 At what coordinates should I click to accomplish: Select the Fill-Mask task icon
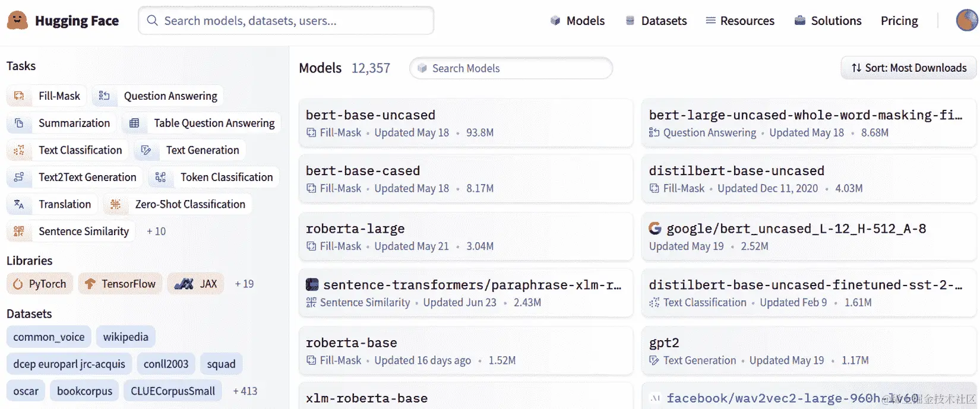(19, 96)
